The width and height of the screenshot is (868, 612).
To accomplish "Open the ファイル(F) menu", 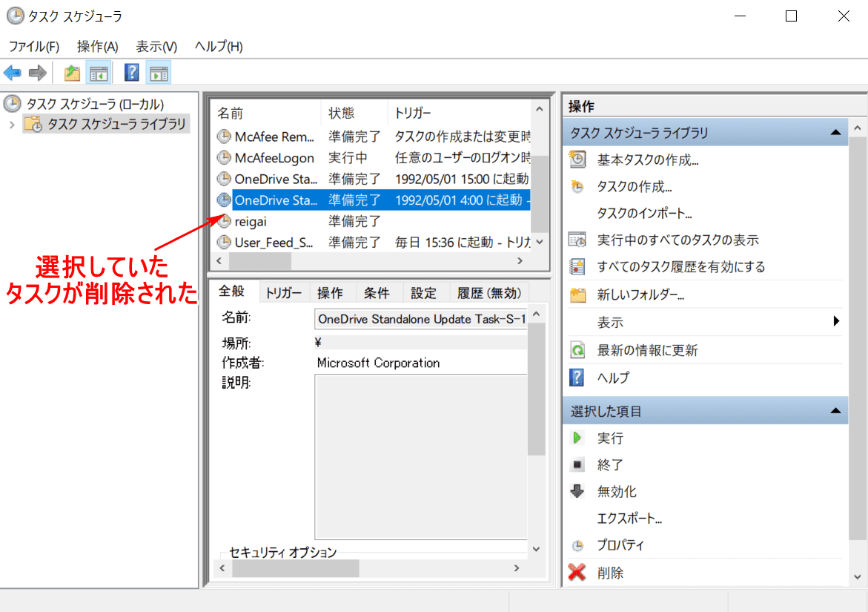I will coord(34,47).
